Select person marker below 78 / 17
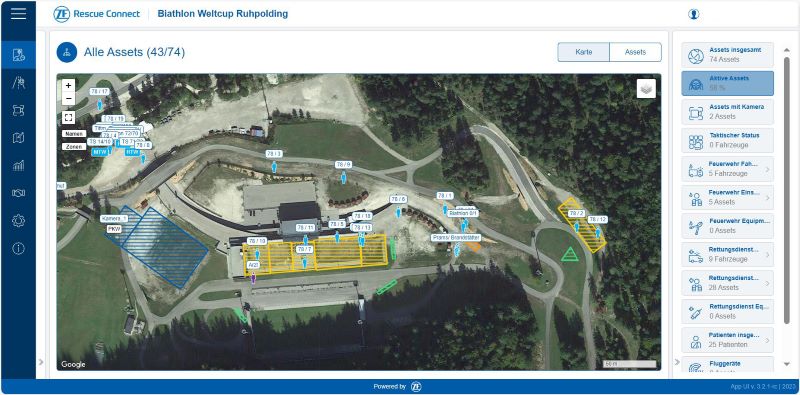Image resolution: width=800 pixels, height=395 pixels. pos(100,105)
